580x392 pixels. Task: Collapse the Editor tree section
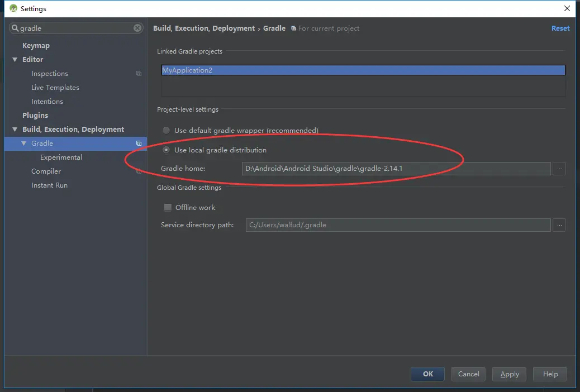pos(15,60)
